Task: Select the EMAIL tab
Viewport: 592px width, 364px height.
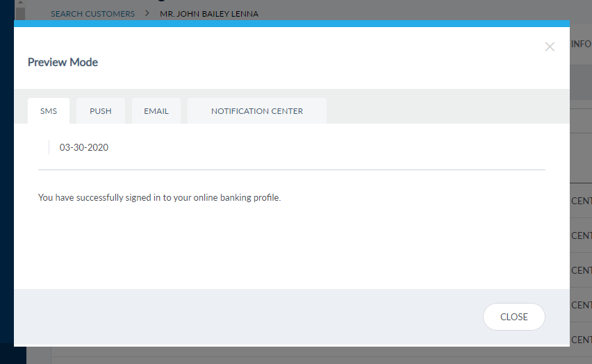Action: tap(156, 111)
